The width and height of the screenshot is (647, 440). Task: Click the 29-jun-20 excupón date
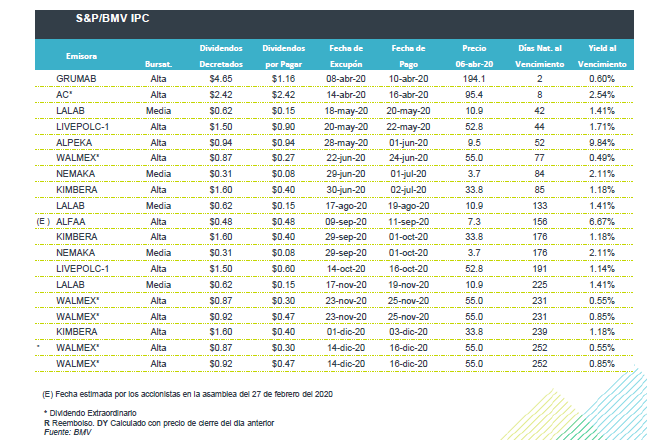346,174
